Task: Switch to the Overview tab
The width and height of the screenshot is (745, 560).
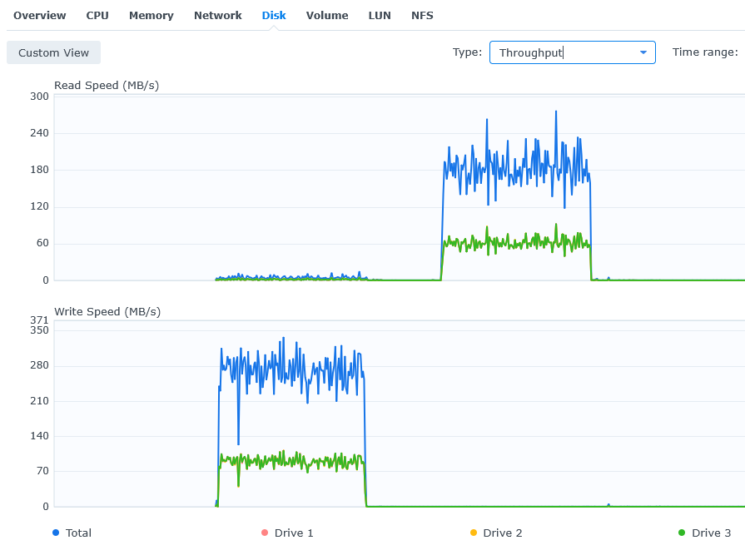Action: pos(39,15)
